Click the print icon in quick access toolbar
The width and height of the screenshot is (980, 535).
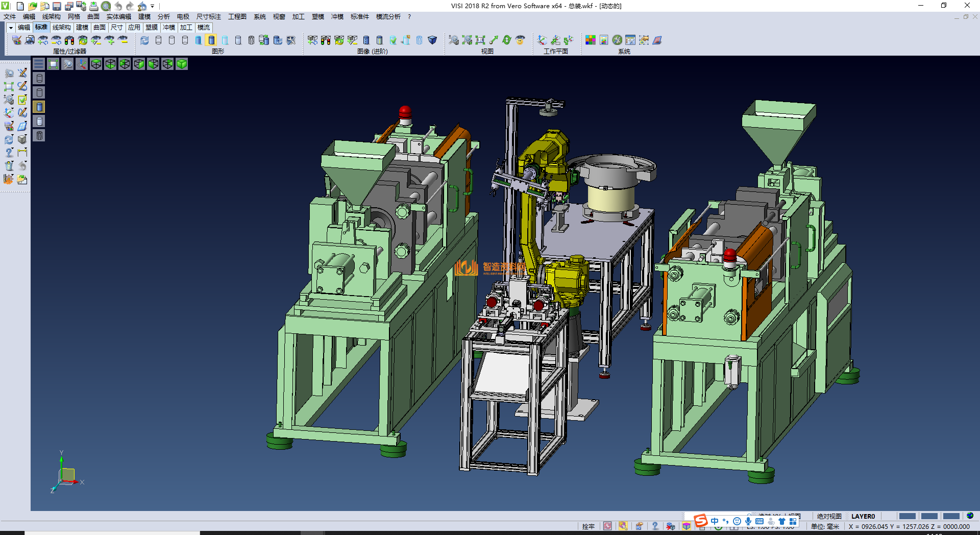click(x=93, y=6)
